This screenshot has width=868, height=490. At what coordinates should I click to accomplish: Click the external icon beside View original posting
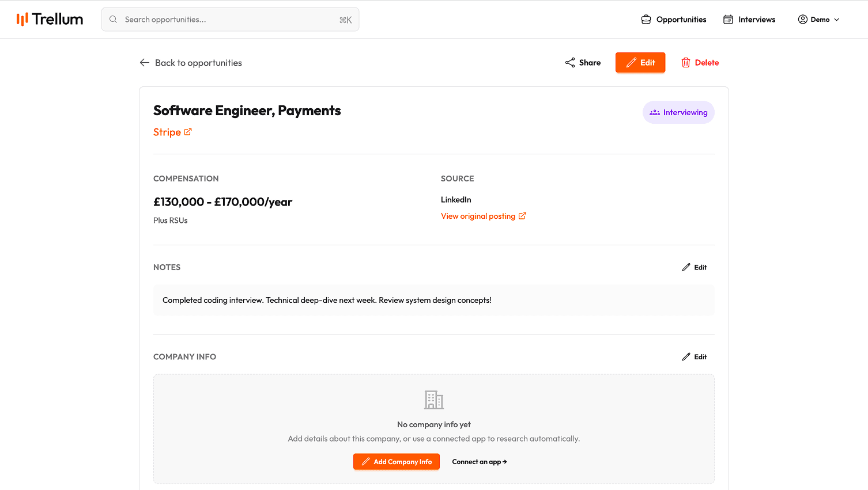(x=522, y=216)
